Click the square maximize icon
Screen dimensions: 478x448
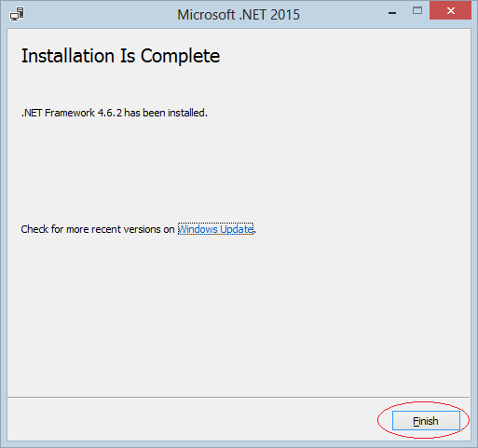pos(417,11)
